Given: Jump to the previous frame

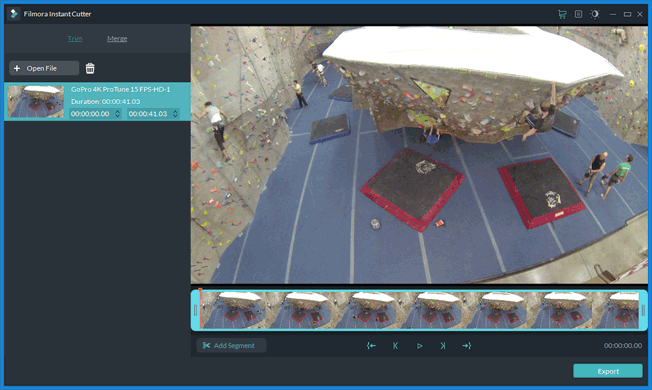Looking at the screenshot, I should (x=395, y=346).
